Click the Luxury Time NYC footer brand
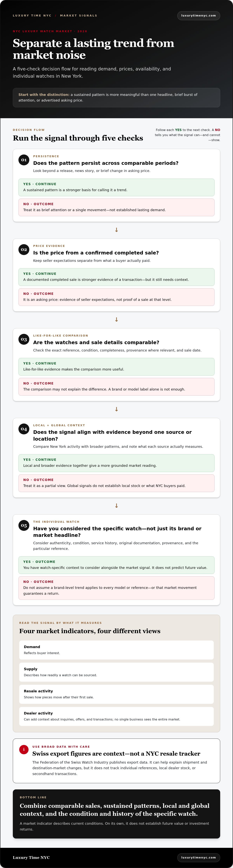The image size is (233, 868). (31, 858)
